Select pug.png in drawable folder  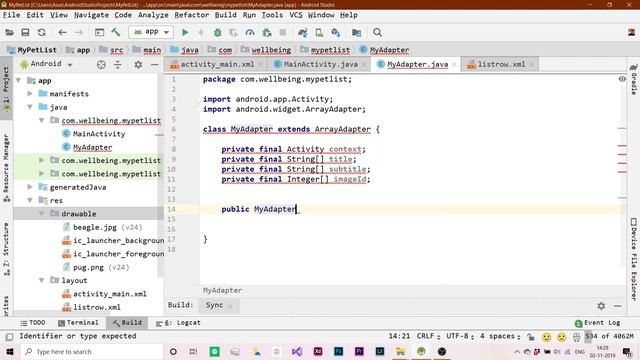click(x=88, y=267)
